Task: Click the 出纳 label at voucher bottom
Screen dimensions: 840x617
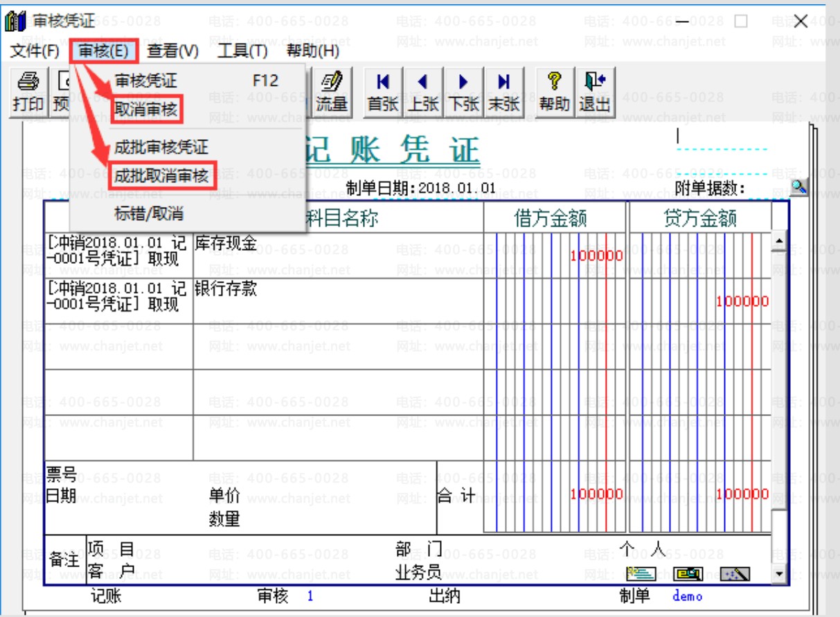Action: pyautogui.click(x=444, y=596)
